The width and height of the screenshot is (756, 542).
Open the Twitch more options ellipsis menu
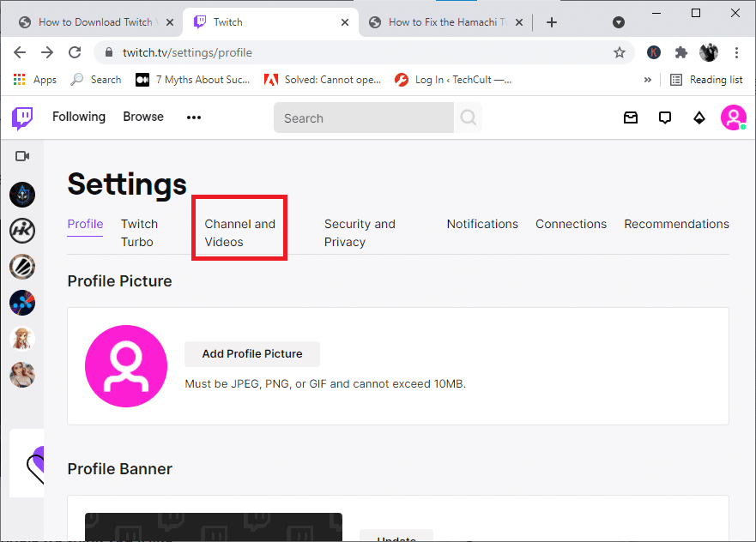[194, 117]
